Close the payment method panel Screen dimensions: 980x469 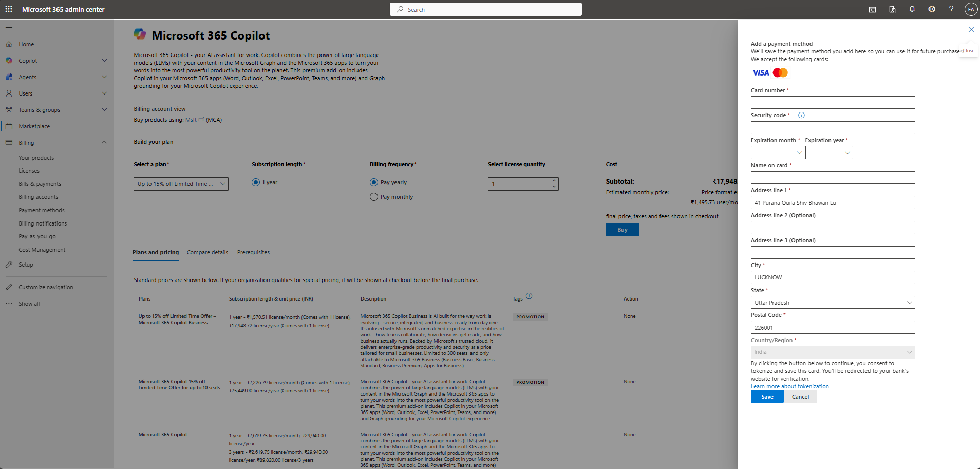pos(971,30)
